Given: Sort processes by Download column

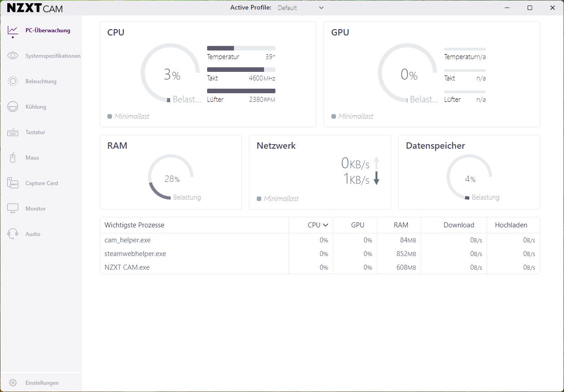Looking at the screenshot, I should click(x=458, y=225).
